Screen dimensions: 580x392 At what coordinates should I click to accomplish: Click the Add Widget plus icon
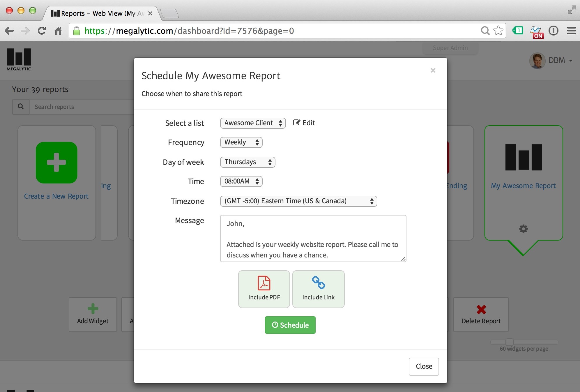tap(93, 309)
